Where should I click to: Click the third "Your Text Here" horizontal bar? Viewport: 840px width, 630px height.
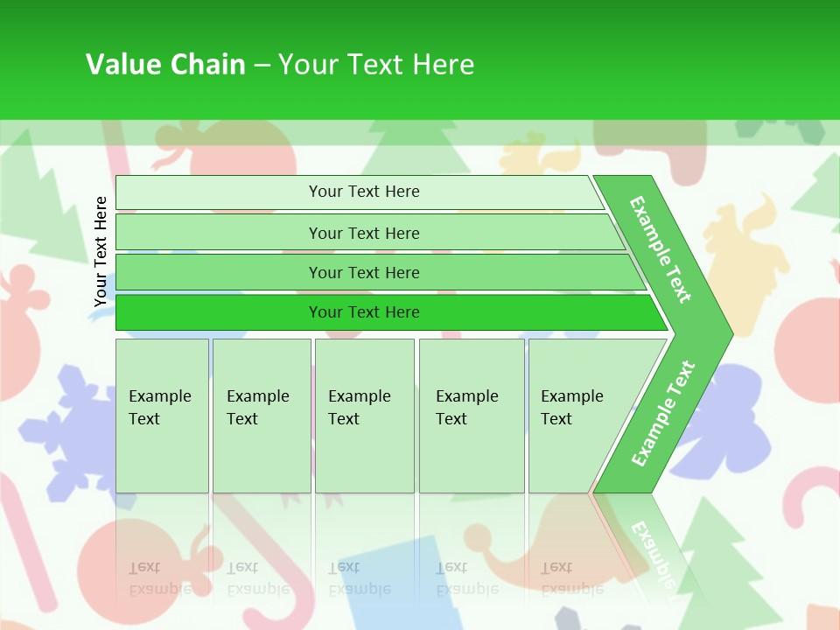point(364,272)
